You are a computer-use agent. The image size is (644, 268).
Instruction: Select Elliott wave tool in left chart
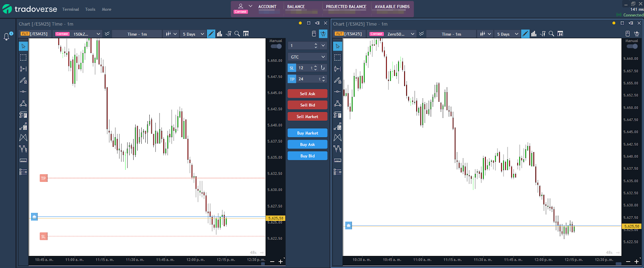23,149
